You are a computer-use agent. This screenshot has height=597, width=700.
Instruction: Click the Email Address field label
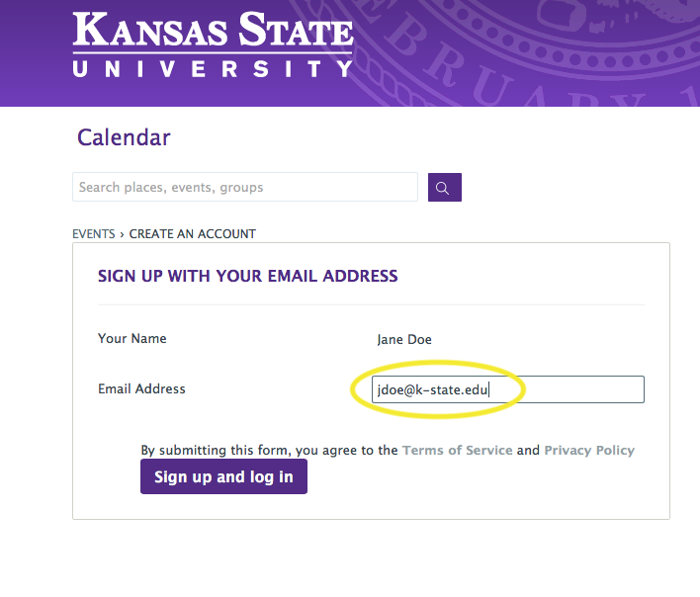pyautogui.click(x=141, y=389)
